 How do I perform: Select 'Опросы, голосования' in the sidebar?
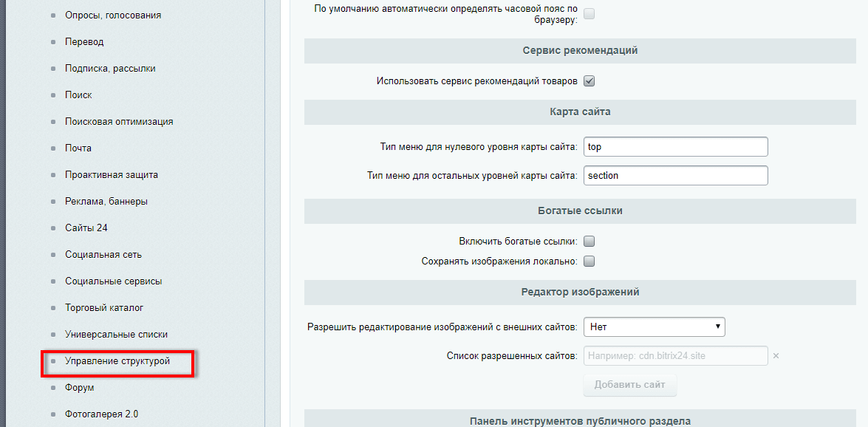(x=112, y=16)
